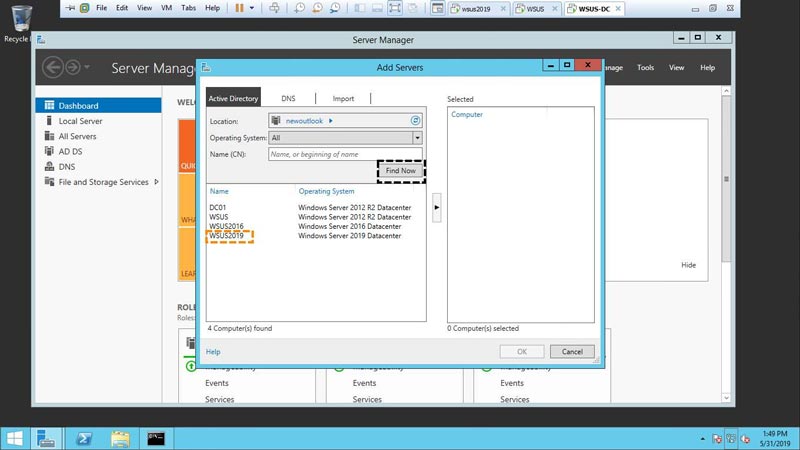The width and height of the screenshot is (800, 450).
Task: Open All Servers page
Action: coord(77,136)
